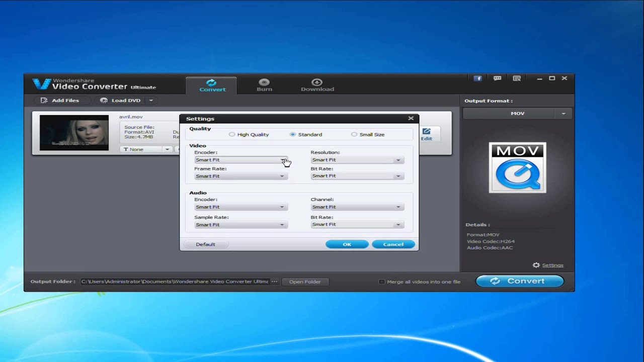Click the avril.mov file name
The width and height of the screenshot is (644, 362).
click(x=131, y=117)
